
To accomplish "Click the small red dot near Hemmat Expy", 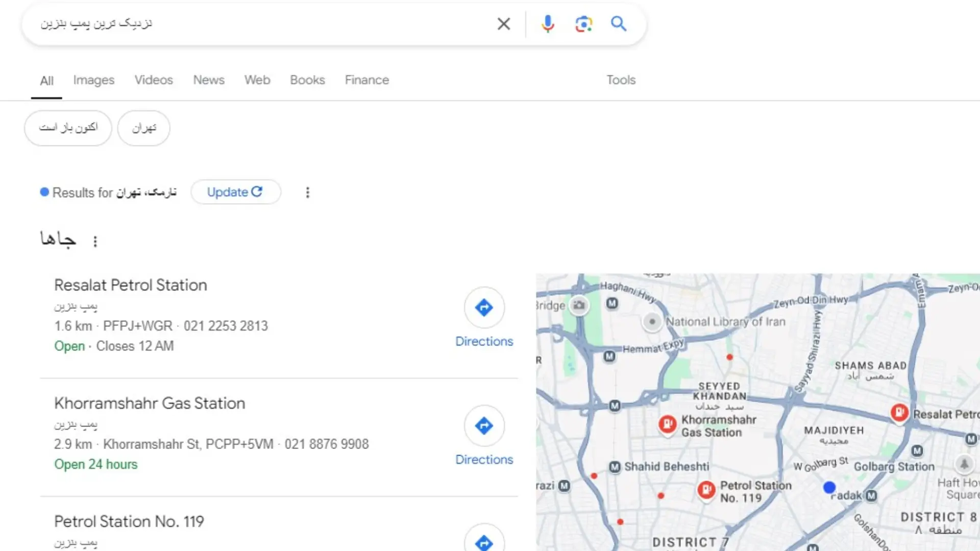I will pos(729,357).
